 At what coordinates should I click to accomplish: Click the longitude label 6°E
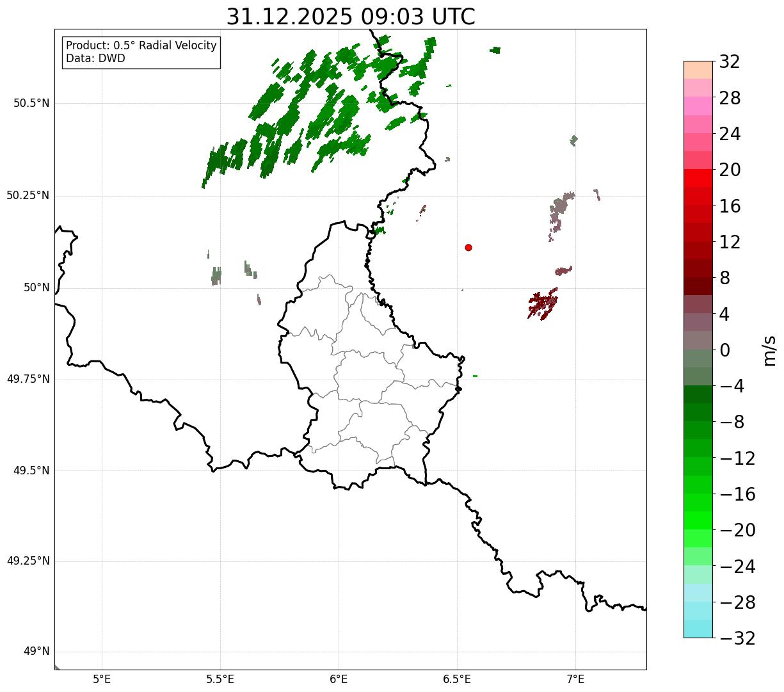pyautogui.click(x=339, y=679)
